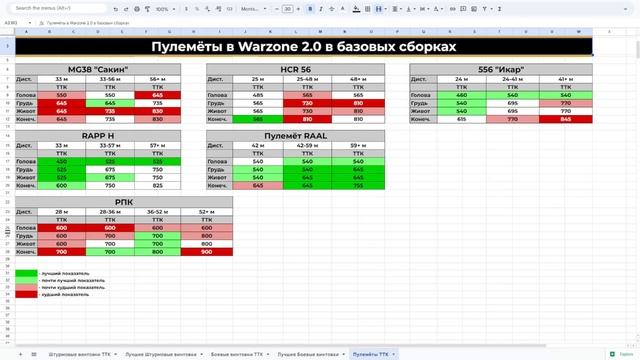640x360 pixels.
Task: Open the font family dropdown
Action: (253, 9)
